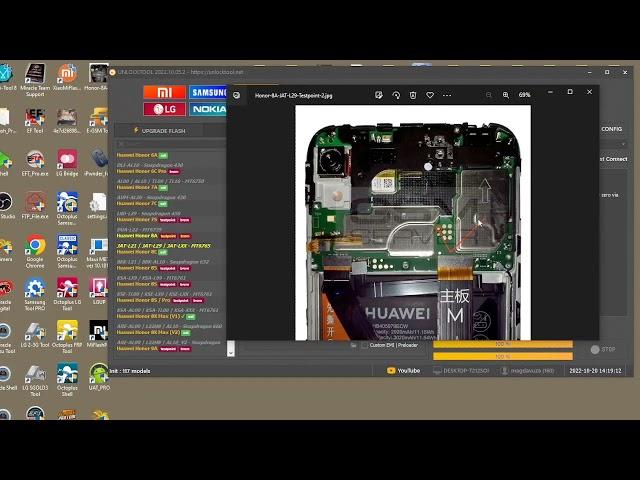Screen dimensions: 640x480
Task: Open the LG SGOLD3 Tool desktop shortcut
Action: point(35,380)
